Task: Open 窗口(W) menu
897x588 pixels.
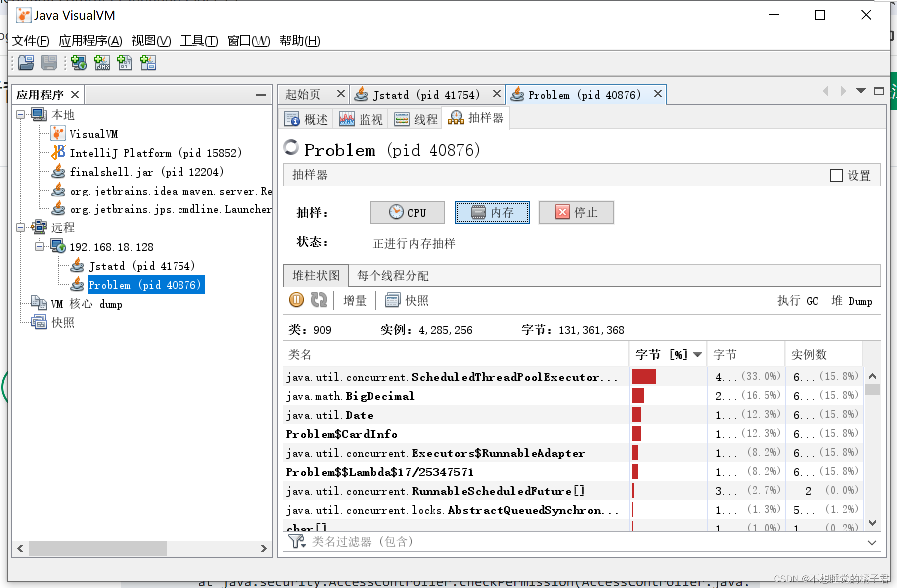Action: [249, 41]
